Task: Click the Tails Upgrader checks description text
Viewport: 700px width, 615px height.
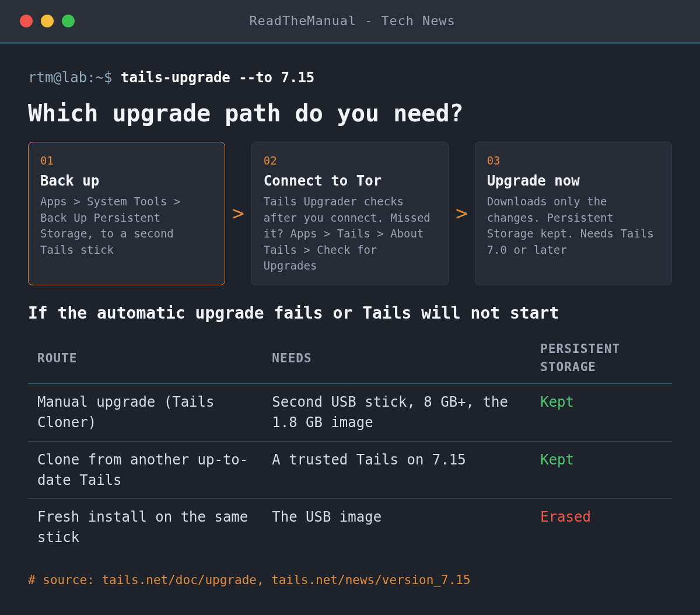Action: click(347, 233)
